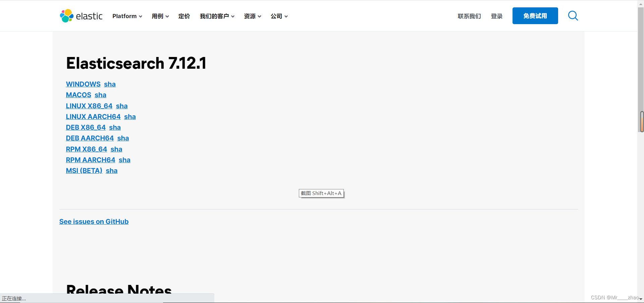Click the 登录 login link

(497, 16)
